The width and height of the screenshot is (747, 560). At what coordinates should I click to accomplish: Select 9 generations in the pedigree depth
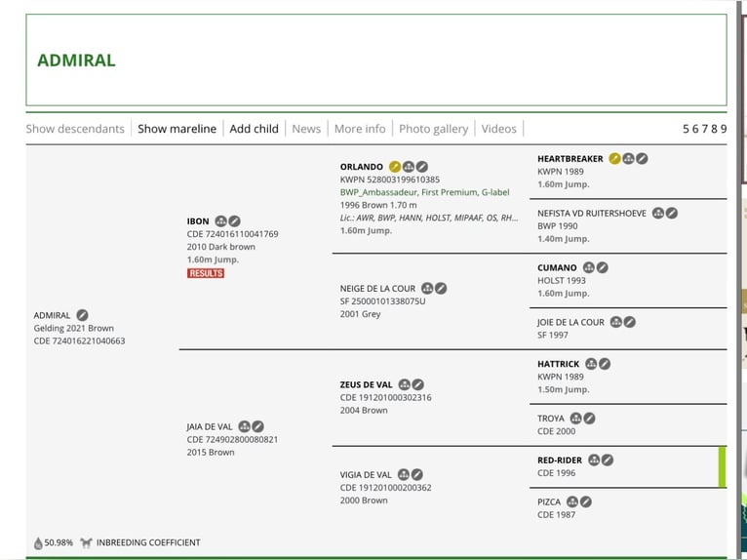[x=724, y=129]
